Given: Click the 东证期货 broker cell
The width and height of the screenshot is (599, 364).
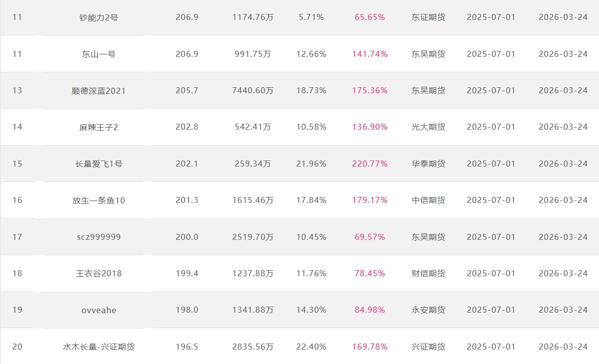Looking at the screenshot, I should coord(428,17).
